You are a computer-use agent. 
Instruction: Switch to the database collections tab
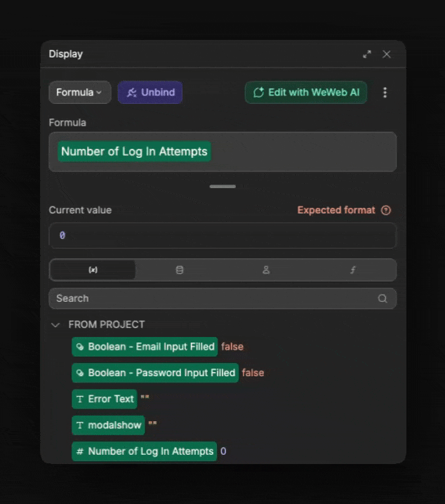point(180,270)
